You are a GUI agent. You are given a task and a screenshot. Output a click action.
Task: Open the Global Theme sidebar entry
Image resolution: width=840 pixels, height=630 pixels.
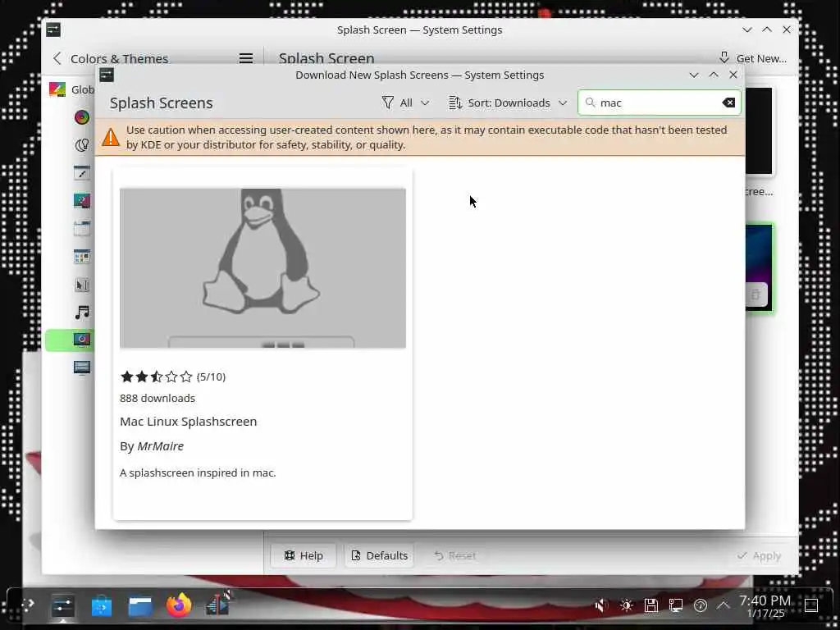(72, 89)
